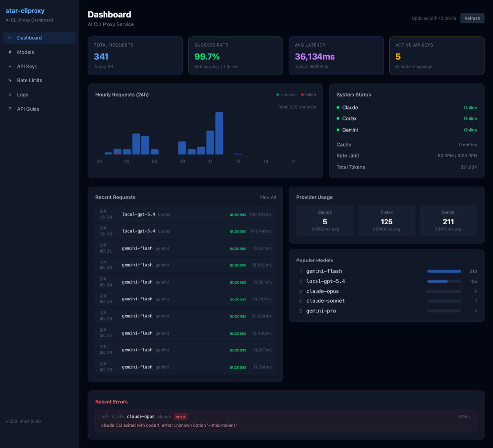This screenshot has width=493, height=448.
Task: Open the API Keys section
Action: [x=39, y=67]
